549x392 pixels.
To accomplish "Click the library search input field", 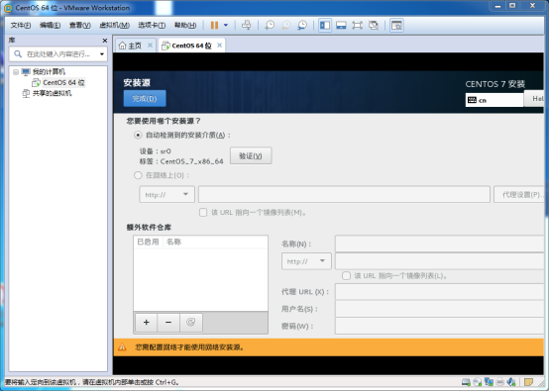I will [58, 54].
